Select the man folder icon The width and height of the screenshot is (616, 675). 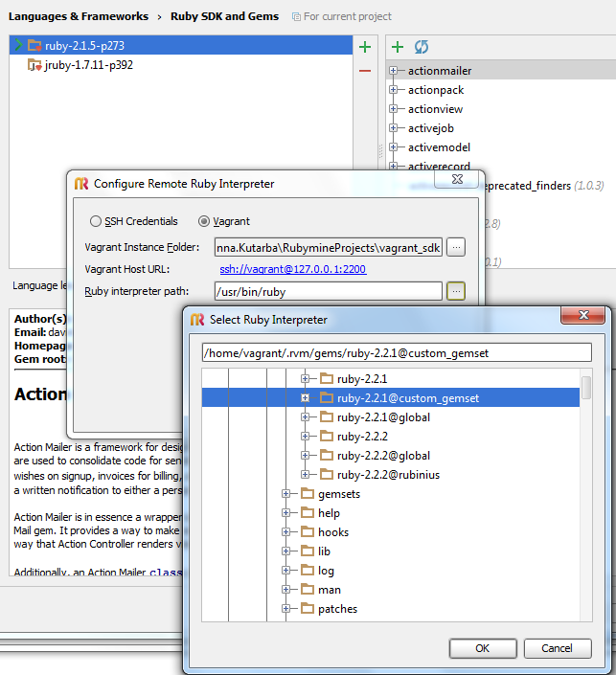pyautogui.click(x=308, y=589)
